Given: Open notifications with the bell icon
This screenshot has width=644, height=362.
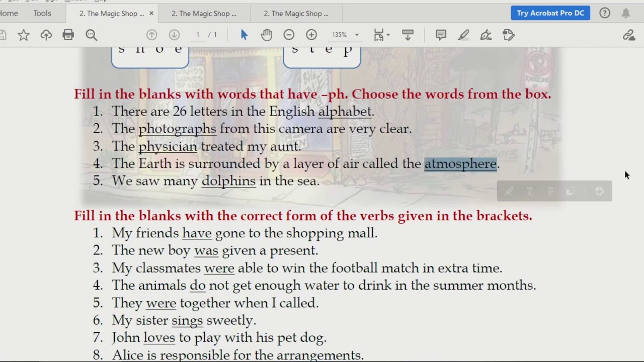Looking at the screenshot, I should [x=626, y=13].
